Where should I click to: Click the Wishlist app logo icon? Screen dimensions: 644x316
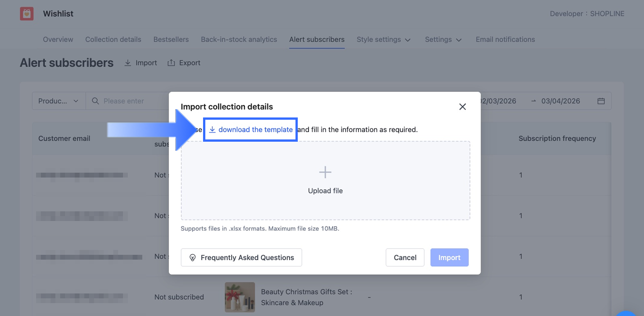27,14
